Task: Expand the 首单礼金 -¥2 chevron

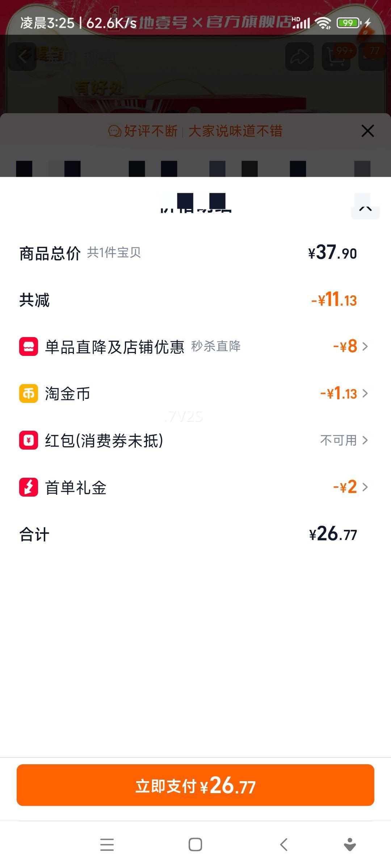Action: click(x=365, y=487)
